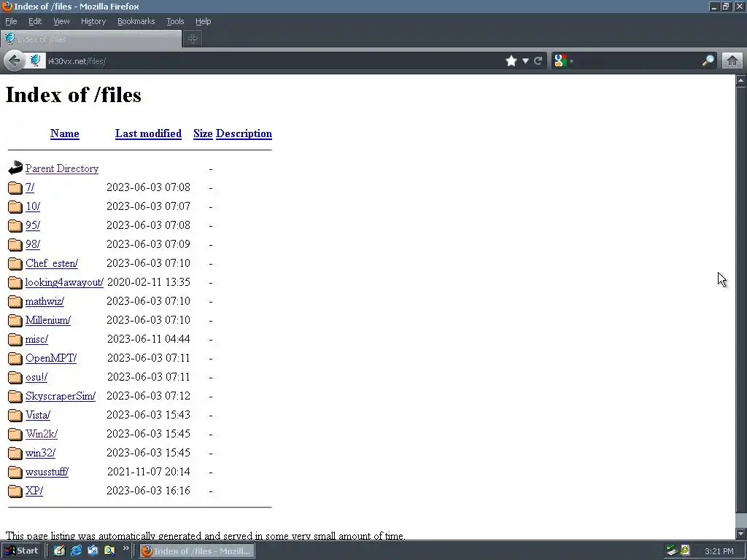The image size is (747, 560).
Task: Click scrollbar up arrow
Action: 741,80
